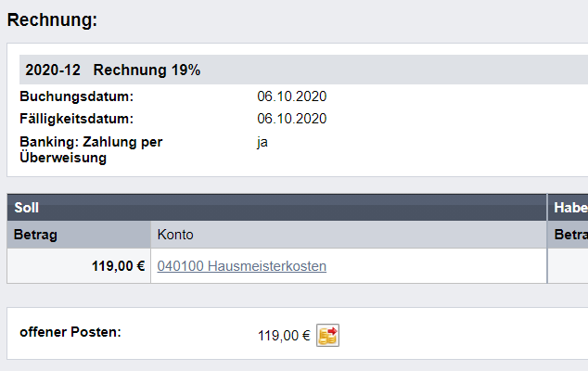
Task: Click the Fälligkeitsdatum label
Action: tap(76, 119)
